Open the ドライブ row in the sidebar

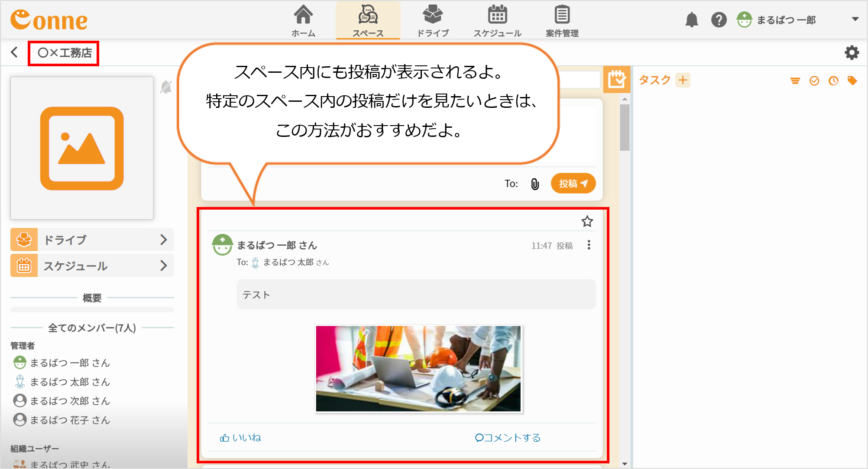[x=92, y=239]
